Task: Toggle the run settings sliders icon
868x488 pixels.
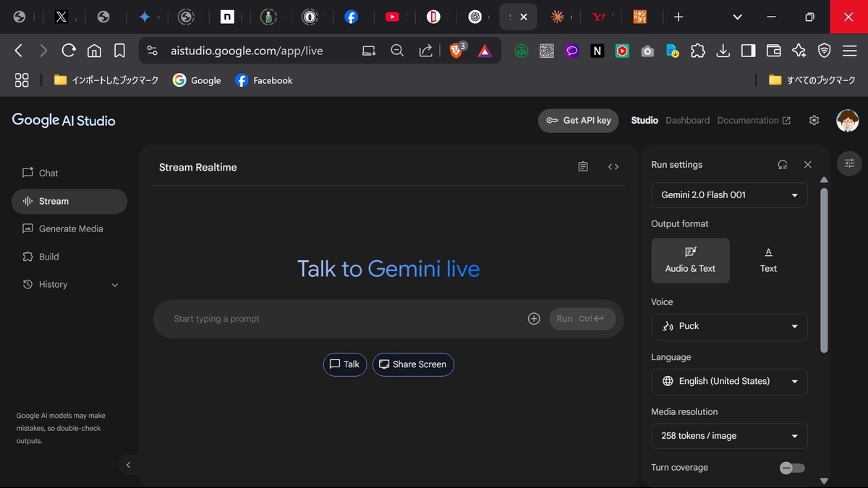Action: pos(850,163)
